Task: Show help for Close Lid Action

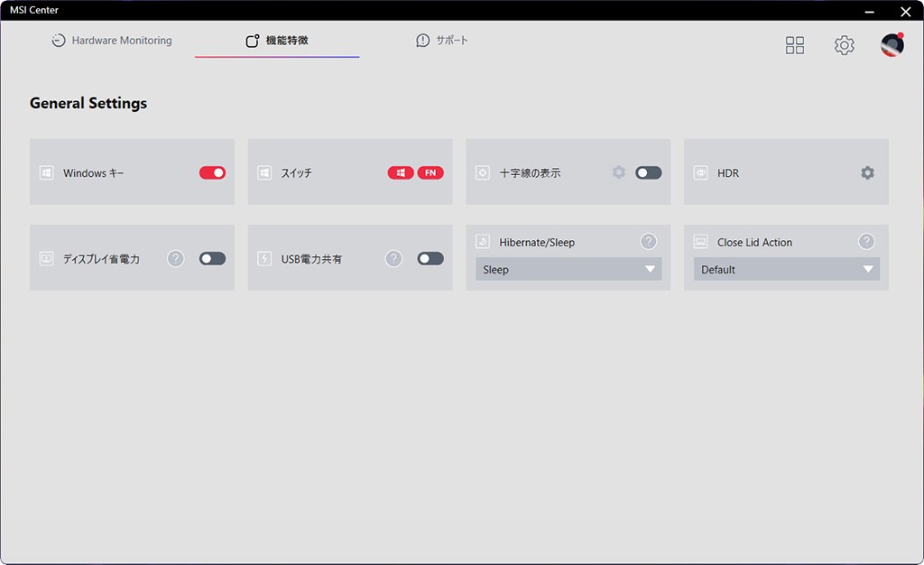Action: click(866, 242)
